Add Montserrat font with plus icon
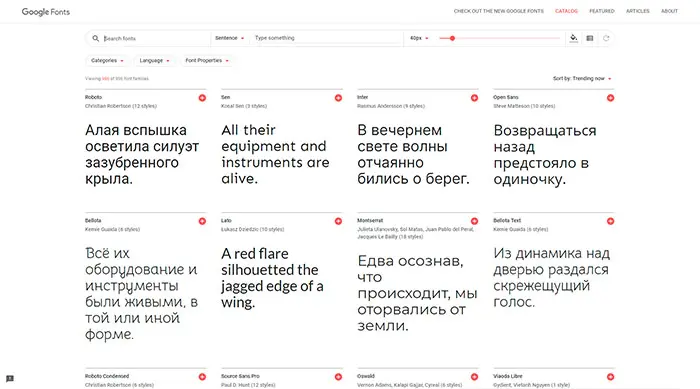 pyautogui.click(x=474, y=221)
